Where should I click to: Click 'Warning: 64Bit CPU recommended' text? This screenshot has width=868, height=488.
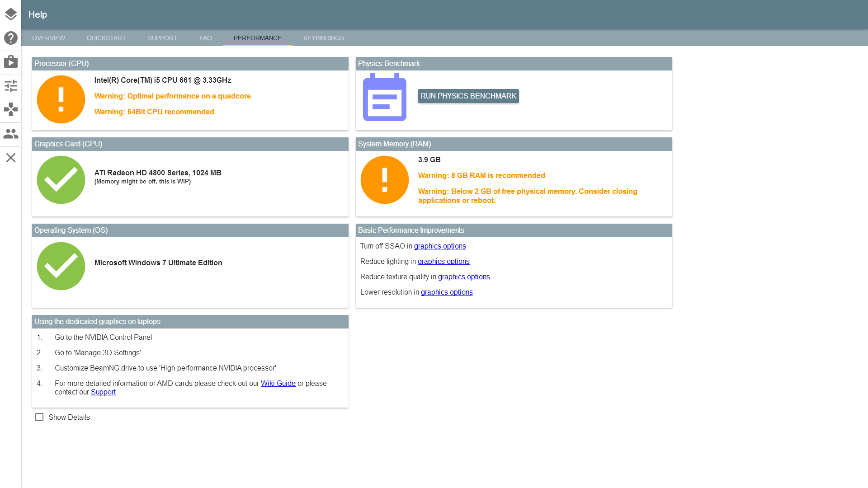pos(154,112)
